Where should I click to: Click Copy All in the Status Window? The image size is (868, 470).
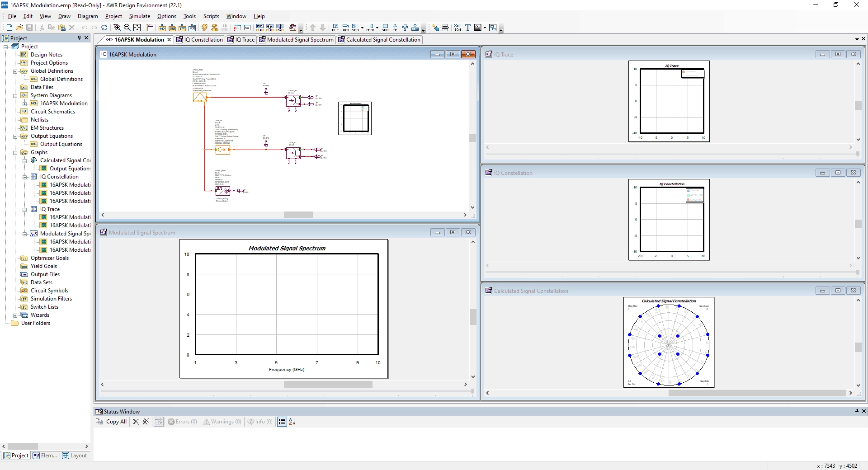click(x=111, y=422)
